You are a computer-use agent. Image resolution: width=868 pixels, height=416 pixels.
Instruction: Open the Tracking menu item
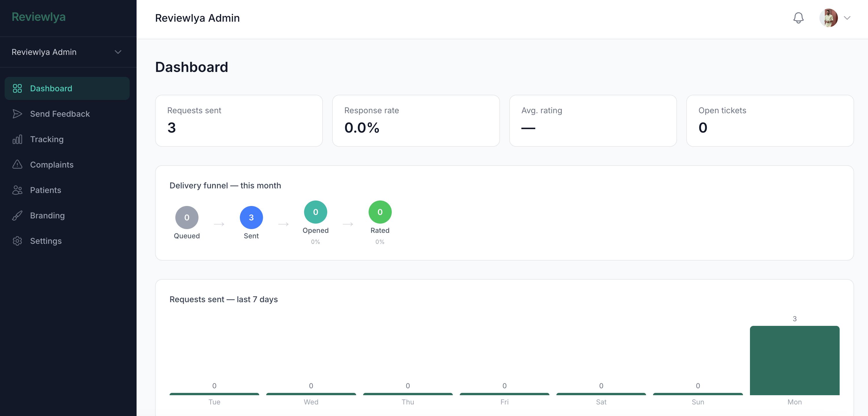point(47,139)
